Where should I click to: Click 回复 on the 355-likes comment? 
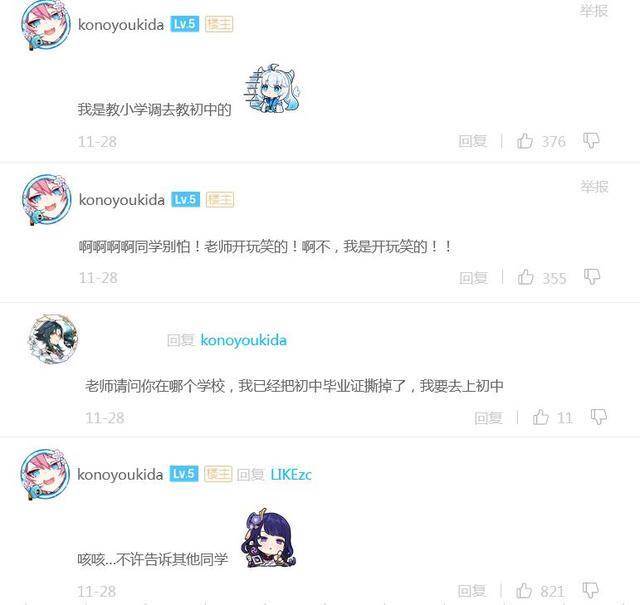(473, 278)
